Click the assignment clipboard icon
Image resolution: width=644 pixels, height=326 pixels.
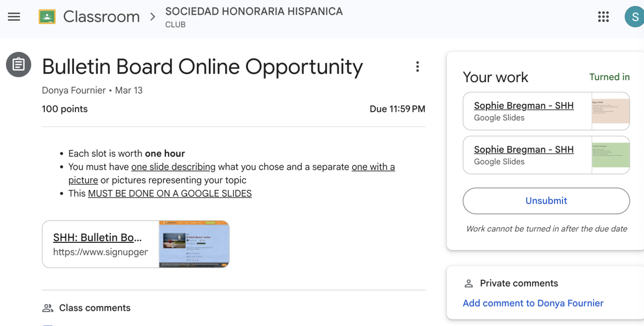tap(19, 64)
